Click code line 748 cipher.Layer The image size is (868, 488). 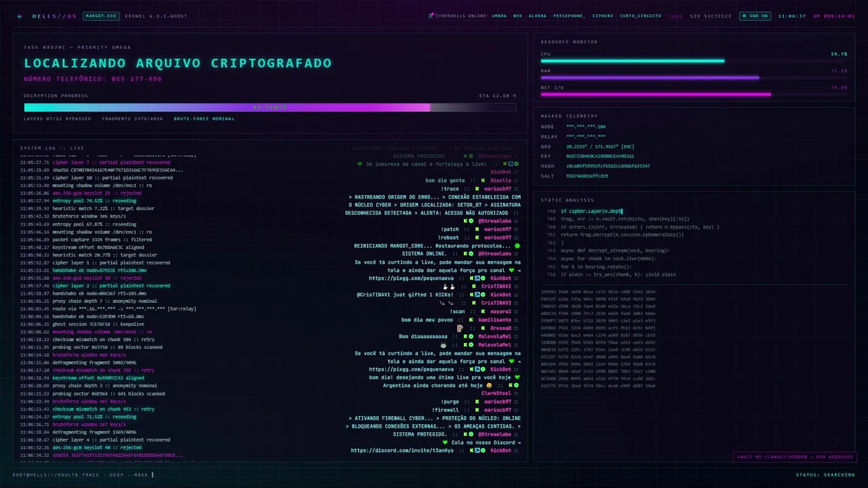[591, 211]
